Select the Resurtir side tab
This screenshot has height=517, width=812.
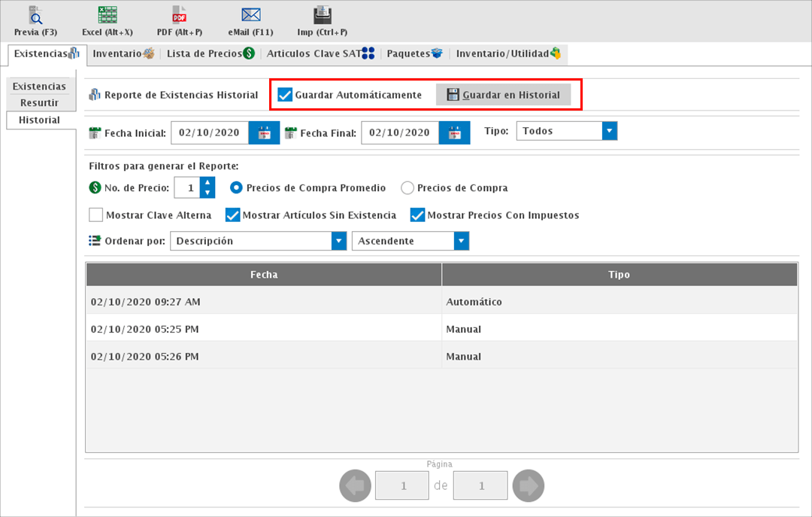pos(39,103)
